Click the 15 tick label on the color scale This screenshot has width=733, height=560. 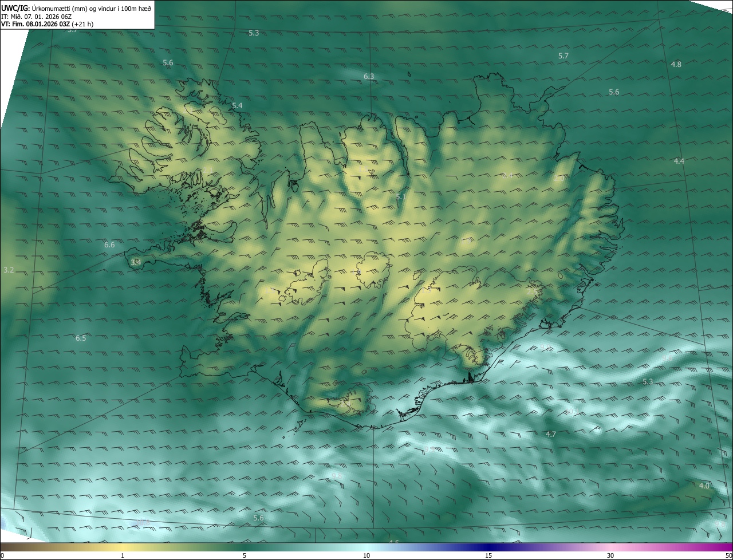[488, 555]
